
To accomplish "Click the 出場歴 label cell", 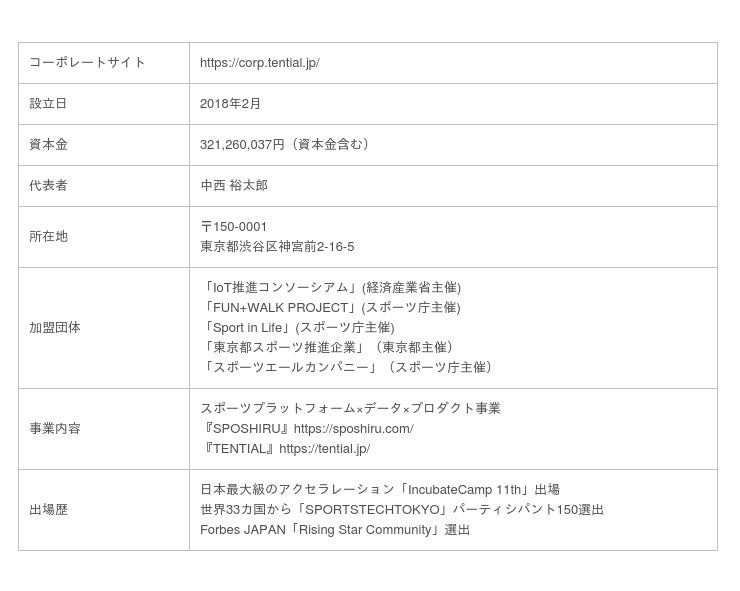I will point(48,510).
